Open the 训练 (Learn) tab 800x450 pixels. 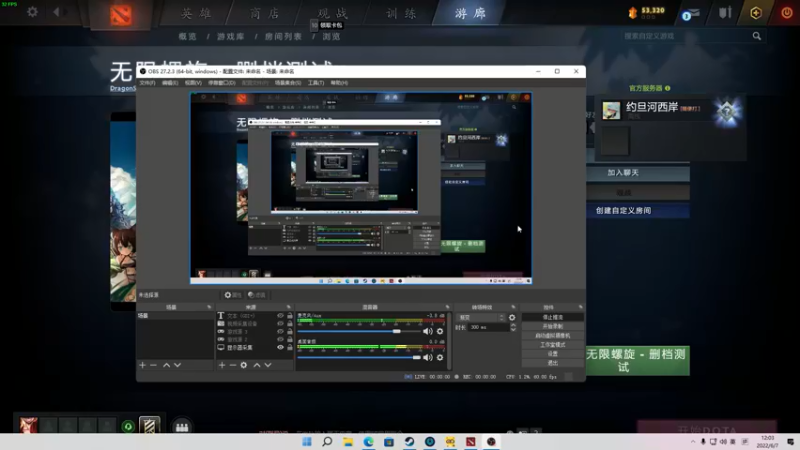pos(401,13)
